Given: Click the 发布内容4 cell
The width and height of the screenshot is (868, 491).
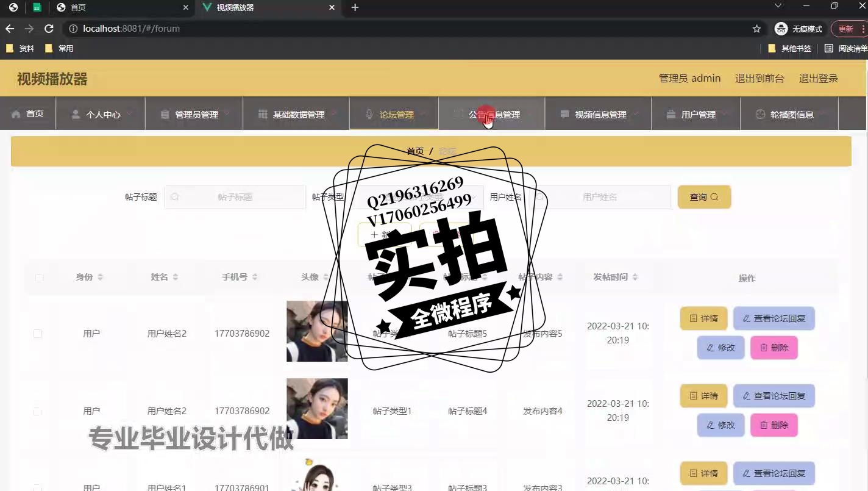Looking at the screenshot, I should [542, 411].
